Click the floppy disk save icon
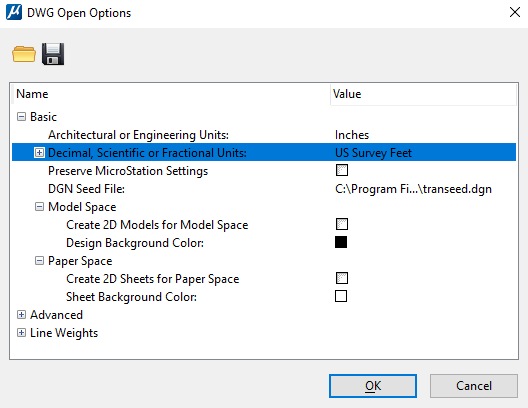528x408 pixels. point(53,54)
